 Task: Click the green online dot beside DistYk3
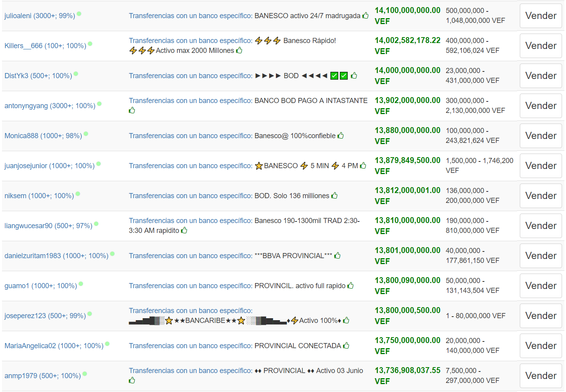tap(76, 74)
